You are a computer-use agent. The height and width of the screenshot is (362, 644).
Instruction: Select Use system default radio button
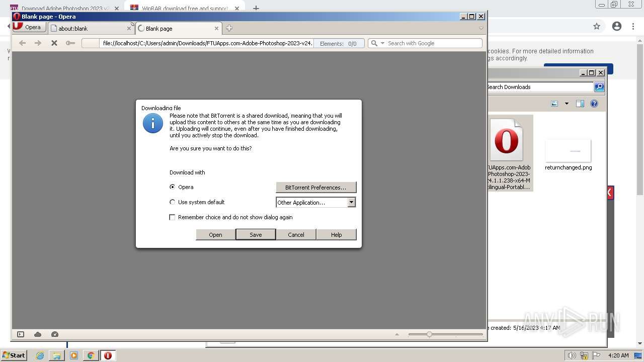(x=173, y=202)
